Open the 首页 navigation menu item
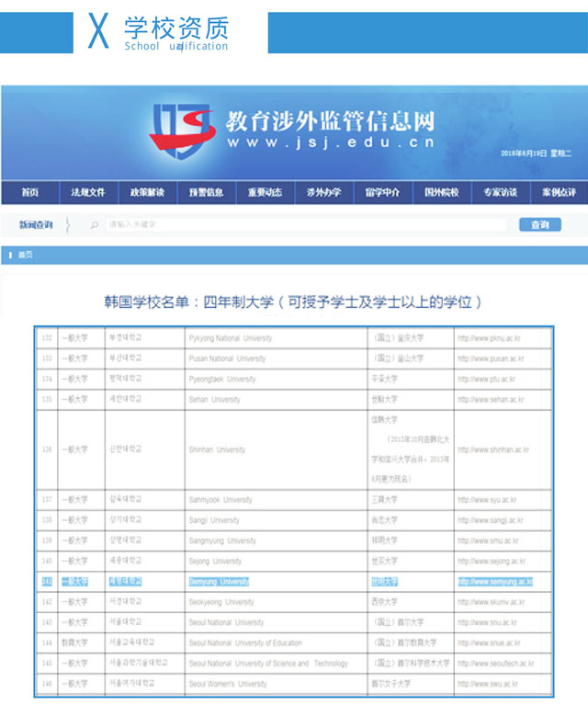Image resolution: width=588 pixels, height=716 pixels. click(x=29, y=193)
